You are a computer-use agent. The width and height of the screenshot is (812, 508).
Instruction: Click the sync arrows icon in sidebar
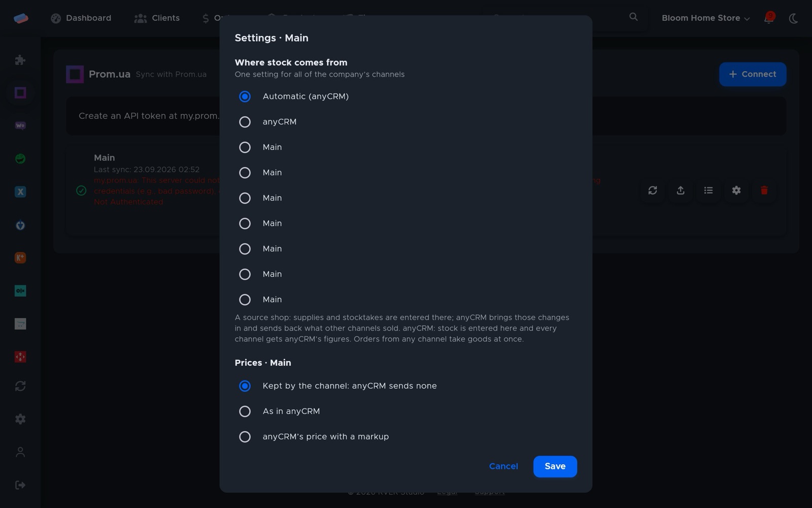pyautogui.click(x=20, y=386)
